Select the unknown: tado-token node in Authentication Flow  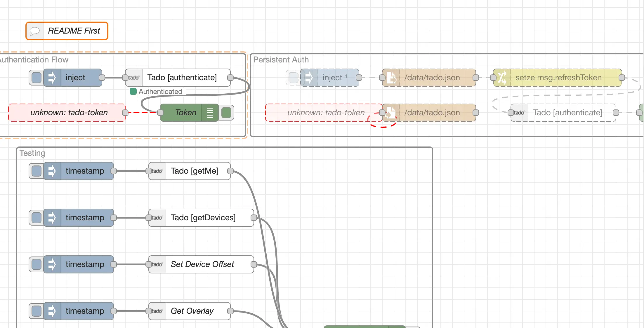click(x=67, y=113)
